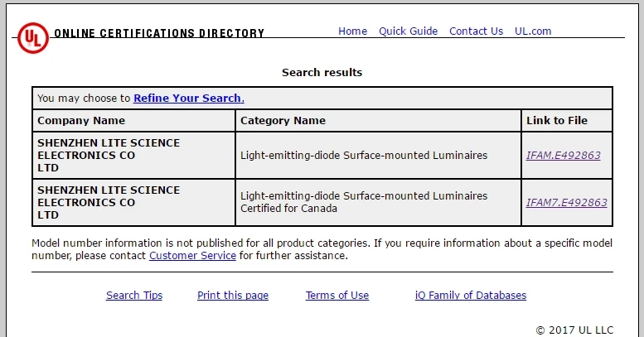Go to Contact Us page

click(476, 31)
